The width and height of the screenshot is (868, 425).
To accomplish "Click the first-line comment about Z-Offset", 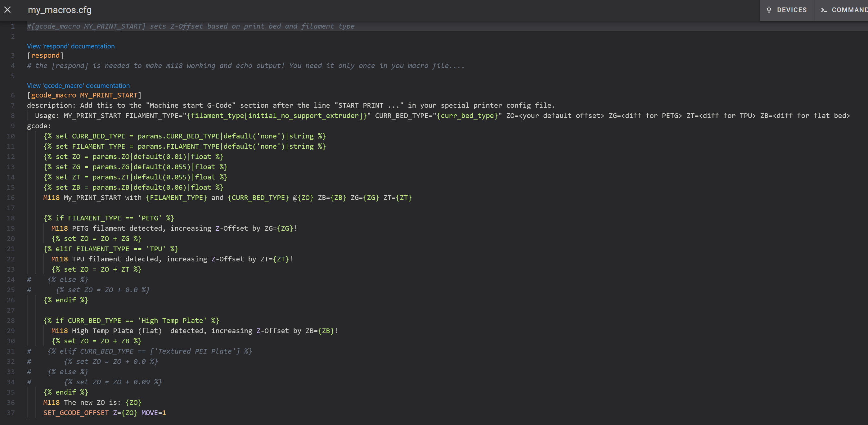I will (x=191, y=26).
